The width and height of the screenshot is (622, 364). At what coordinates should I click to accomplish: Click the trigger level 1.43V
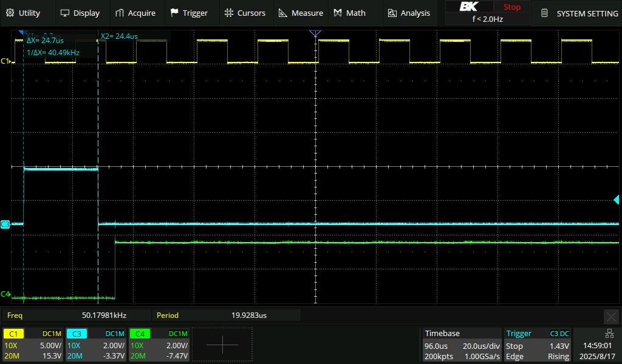[559, 346]
